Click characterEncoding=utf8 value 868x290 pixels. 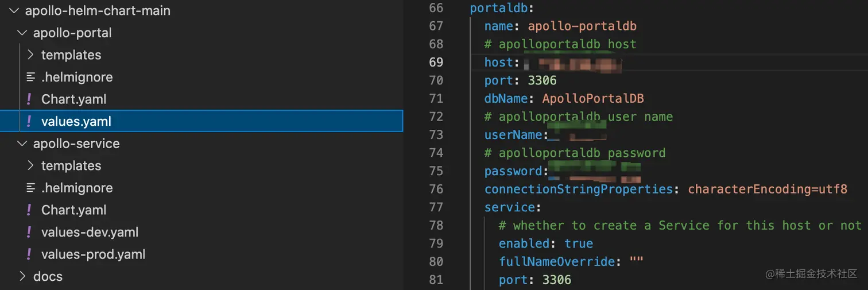(768, 189)
